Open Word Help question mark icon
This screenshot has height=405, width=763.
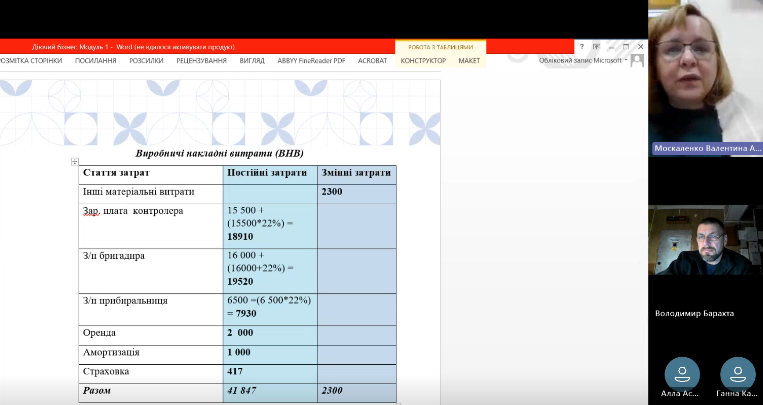point(582,46)
